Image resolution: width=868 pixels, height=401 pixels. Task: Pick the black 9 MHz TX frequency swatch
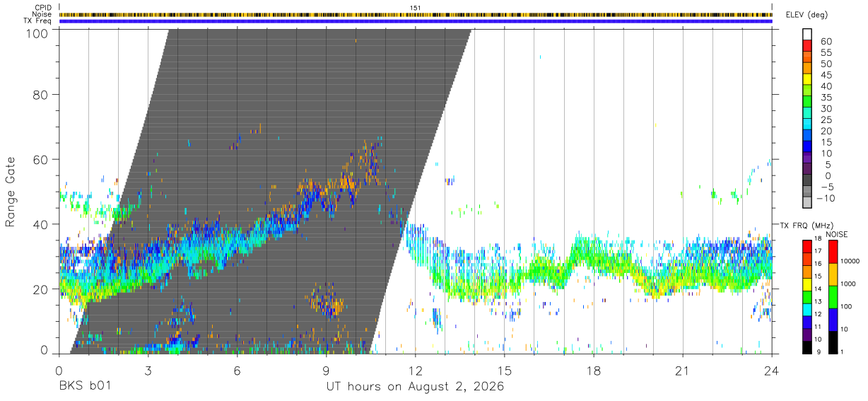coord(807,347)
